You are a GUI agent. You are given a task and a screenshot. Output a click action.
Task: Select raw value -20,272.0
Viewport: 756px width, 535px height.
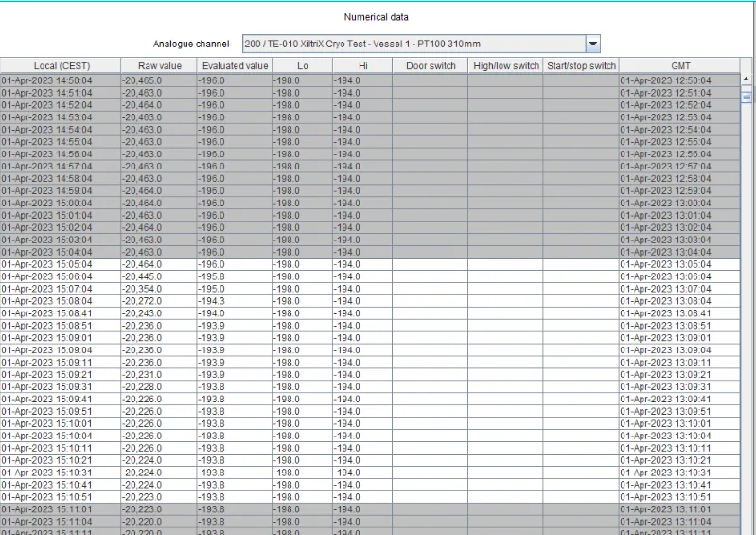pyautogui.click(x=142, y=301)
